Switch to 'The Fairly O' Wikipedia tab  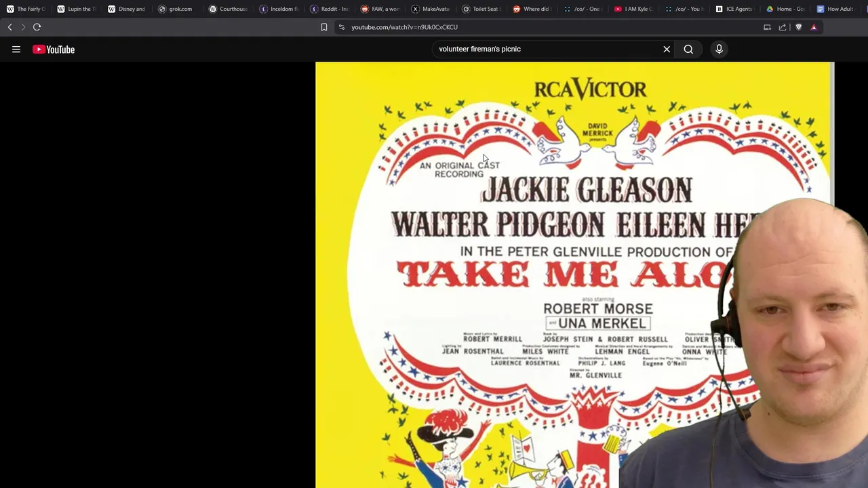point(25,9)
